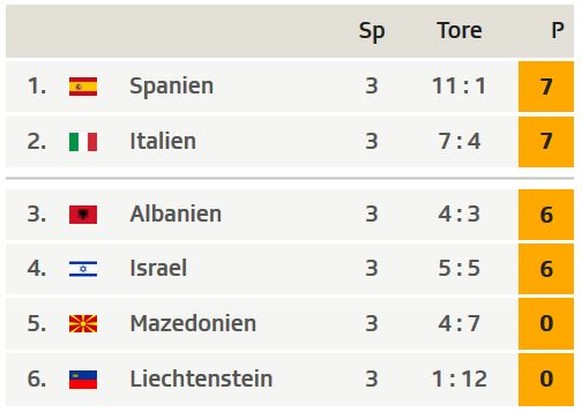The height and width of the screenshot is (412, 582).
Task: Click Liechtenstein's orange points cell showing 0
Action: tap(546, 379)
